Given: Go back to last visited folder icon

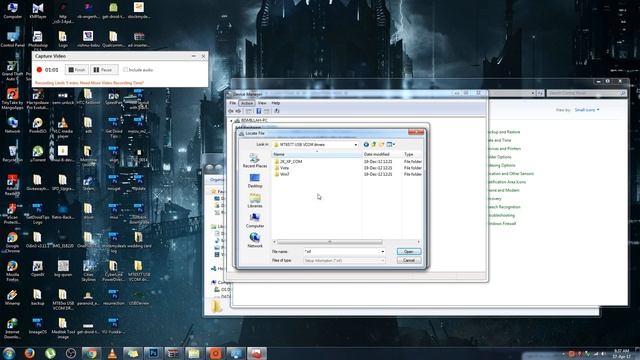Looking at the screenshot, I should [366, 144].
